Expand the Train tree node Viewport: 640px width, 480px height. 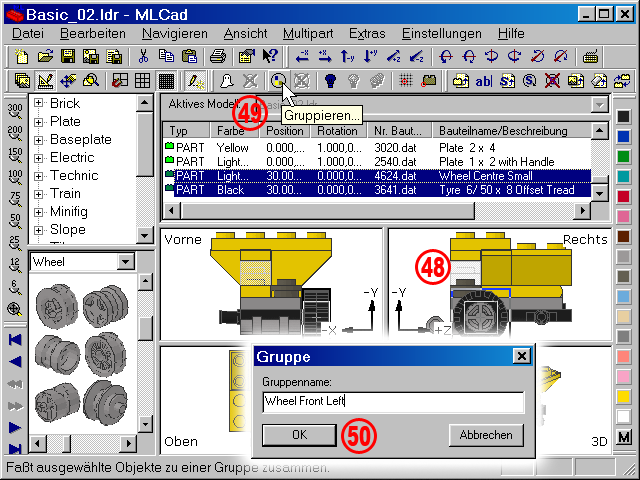click(x=38, y=194)
